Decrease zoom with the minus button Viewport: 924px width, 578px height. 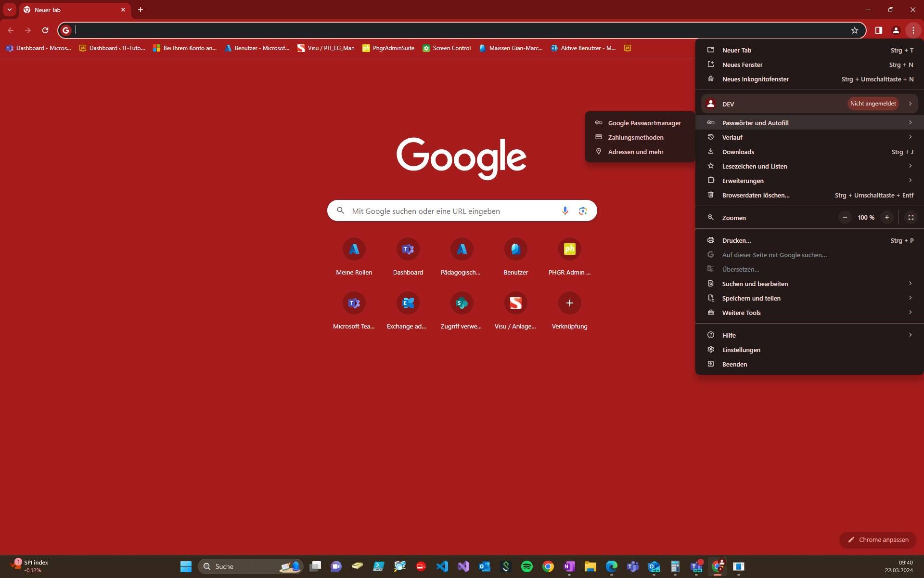[x=845, y=217]
